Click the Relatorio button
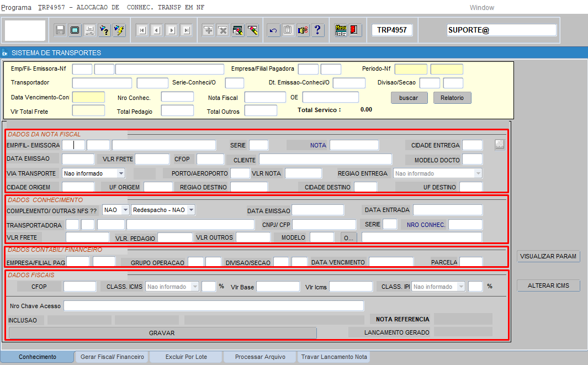 [x=452, y=98]
